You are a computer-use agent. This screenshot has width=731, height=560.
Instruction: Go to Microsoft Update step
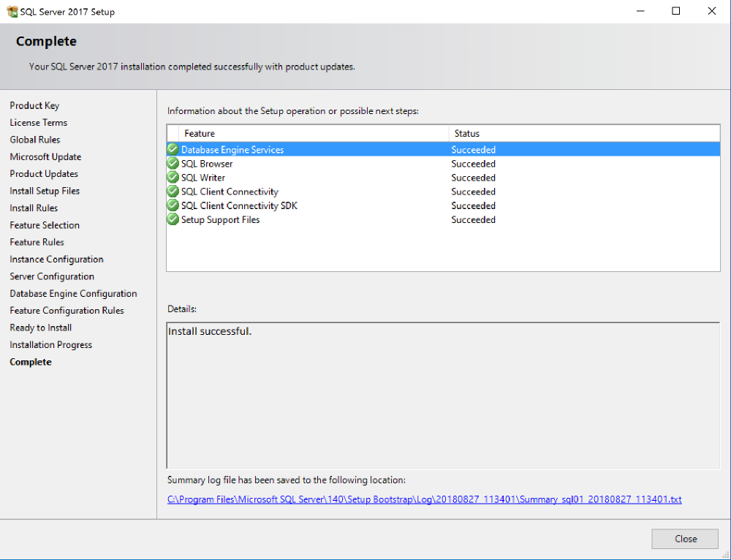[x=45, y=156]
